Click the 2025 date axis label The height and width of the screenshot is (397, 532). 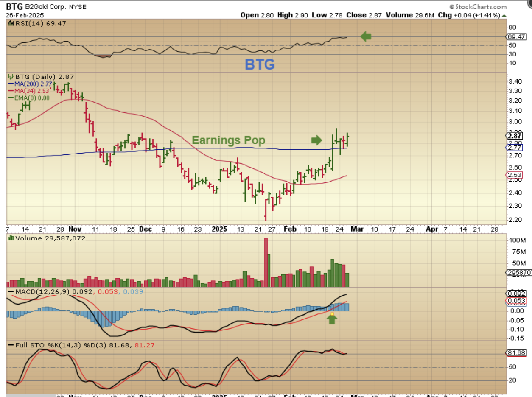[x=219, y=229]
